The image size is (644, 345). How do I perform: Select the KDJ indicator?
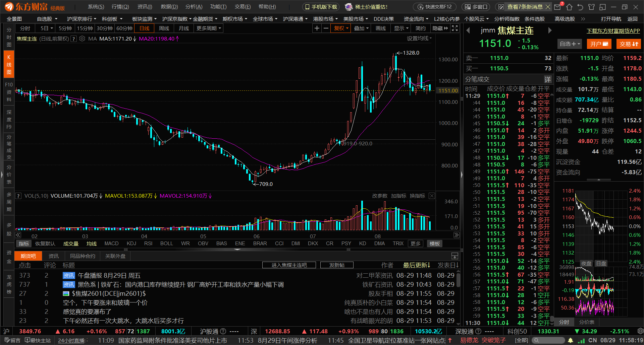click(x=131, y=244)
